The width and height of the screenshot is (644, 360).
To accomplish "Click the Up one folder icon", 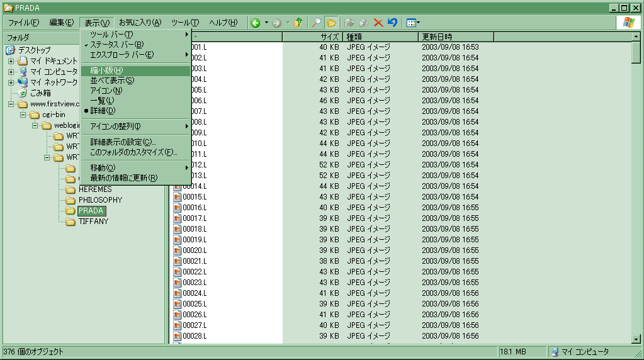I will [298, 23].
